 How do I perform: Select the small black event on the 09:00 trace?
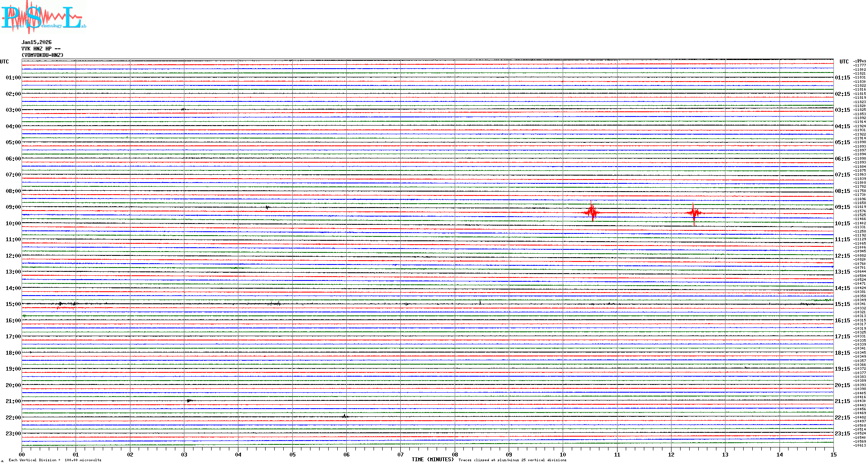click(x=267, y=208)
